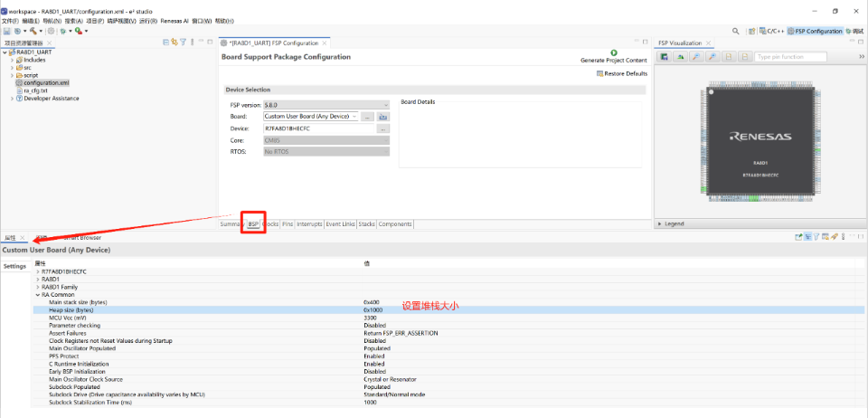The image size is (868, 418).
Task: Close the FSP Visualization view tab
Action: pos(708,43)
